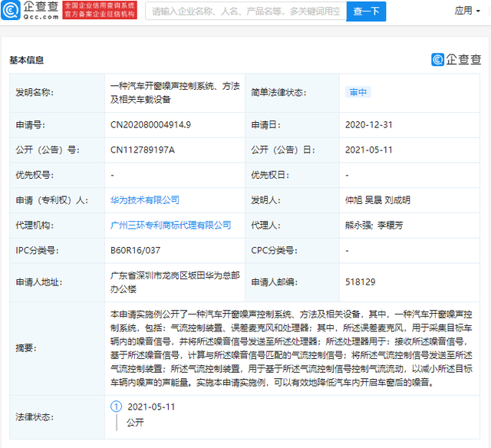Select inventors 仲旭 吴晟 刘成明
The image size is (491, 448).
coord(377,200)
